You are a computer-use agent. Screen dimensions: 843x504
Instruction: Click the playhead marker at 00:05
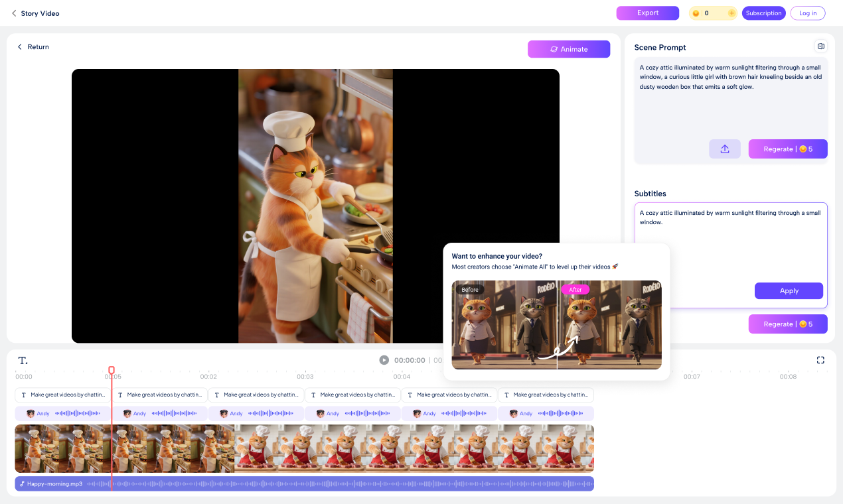[x=112, y=369]
